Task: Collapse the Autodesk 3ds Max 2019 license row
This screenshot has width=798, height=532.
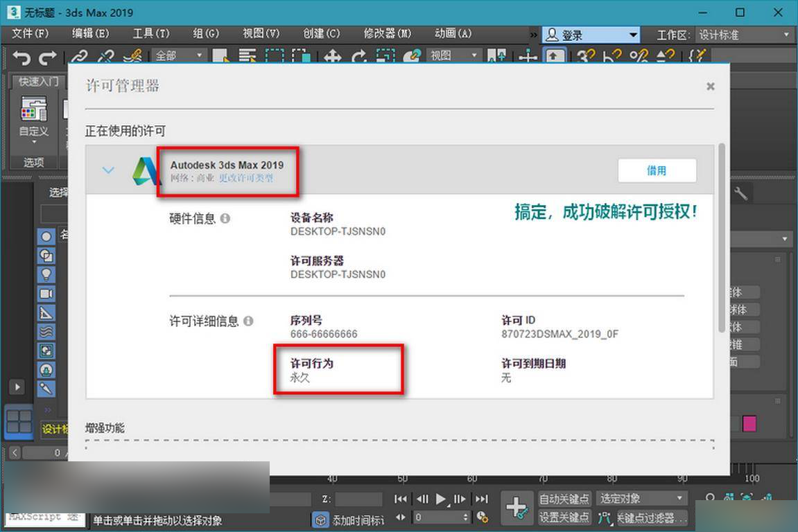Action: (x=108, y=170)
